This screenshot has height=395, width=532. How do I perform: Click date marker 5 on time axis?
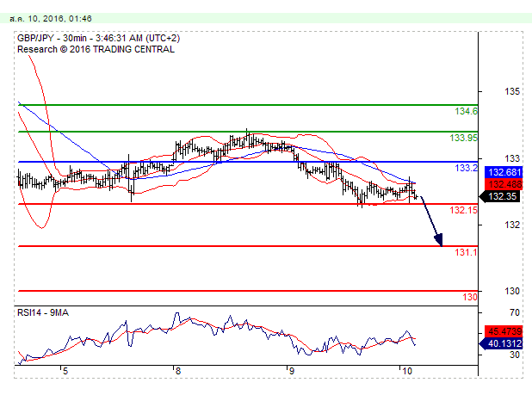[65, 371]
